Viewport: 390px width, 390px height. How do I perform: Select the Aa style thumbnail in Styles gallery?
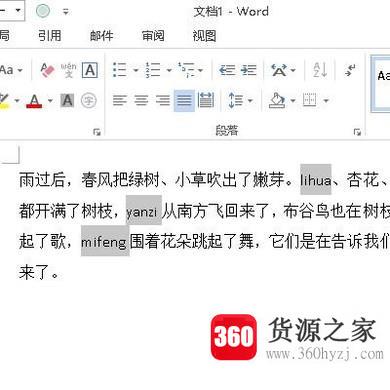381,84
